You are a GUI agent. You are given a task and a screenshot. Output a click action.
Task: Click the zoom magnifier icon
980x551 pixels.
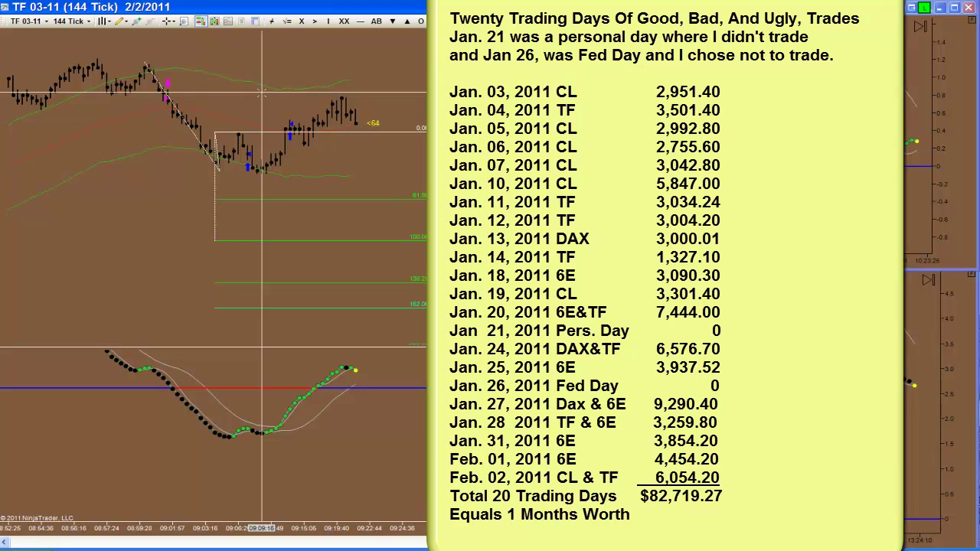click(x=185, y=21)
